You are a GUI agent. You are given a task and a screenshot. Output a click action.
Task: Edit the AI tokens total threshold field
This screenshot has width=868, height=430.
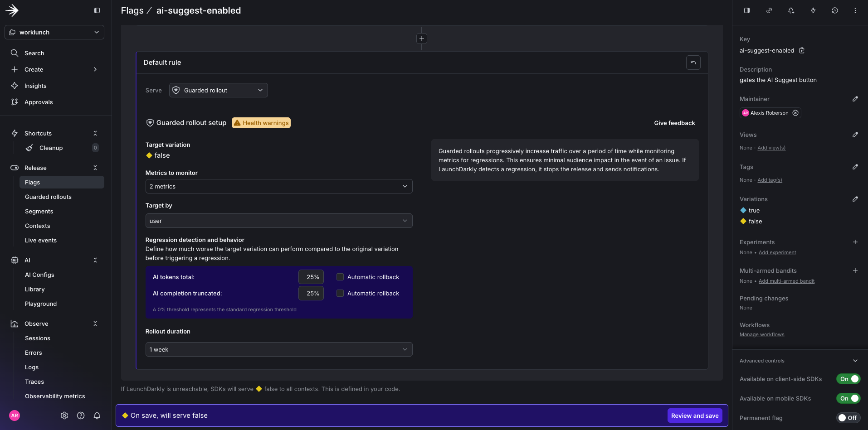point(311,277)
